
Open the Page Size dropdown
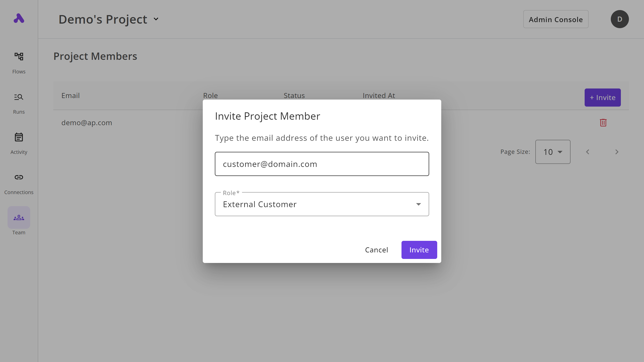click(553, 152)
